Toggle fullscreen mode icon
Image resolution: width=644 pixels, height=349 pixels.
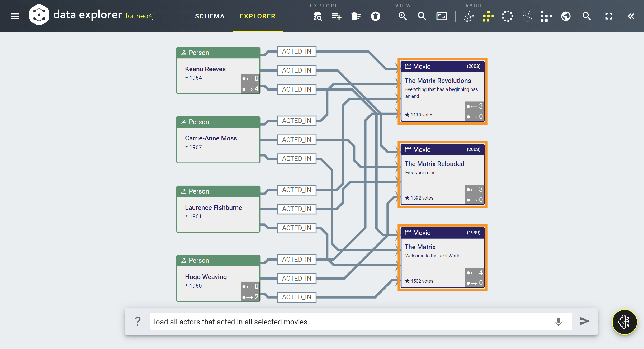609,16
